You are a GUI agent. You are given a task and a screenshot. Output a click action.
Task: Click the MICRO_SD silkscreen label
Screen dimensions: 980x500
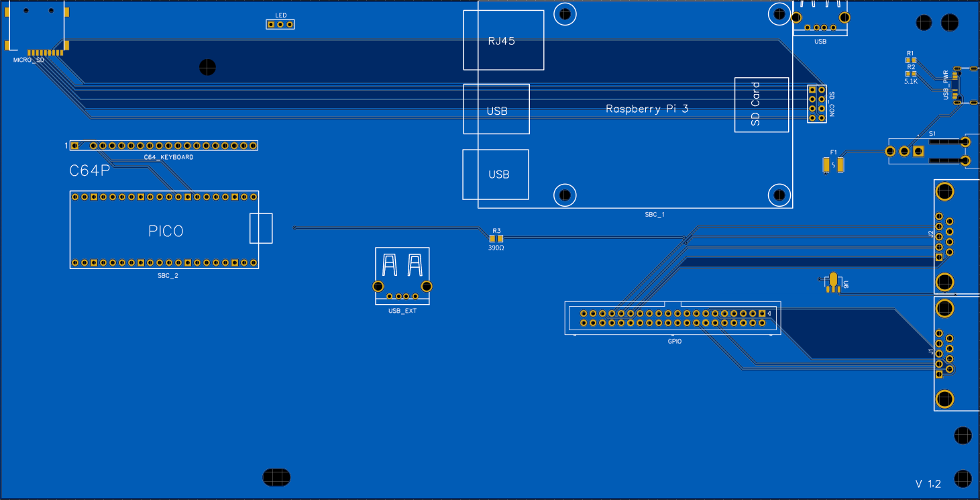[x=29, y=60]
